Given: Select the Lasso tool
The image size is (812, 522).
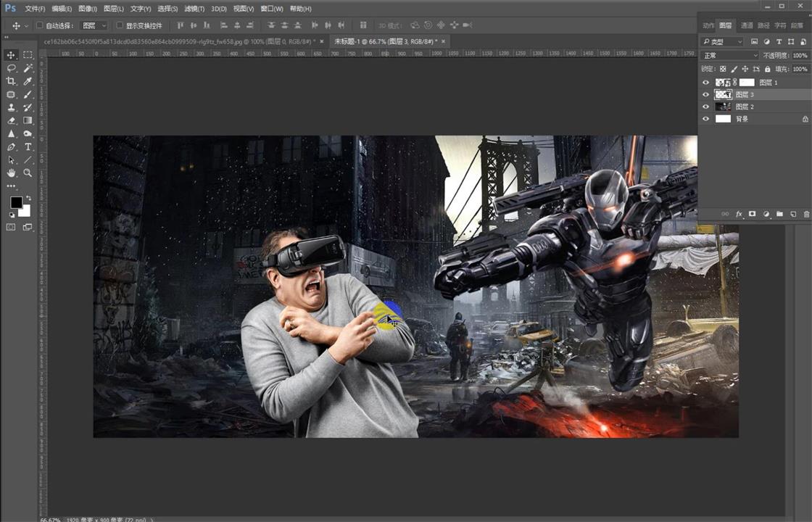Looking at the screenshot, I should click(11, 68).
